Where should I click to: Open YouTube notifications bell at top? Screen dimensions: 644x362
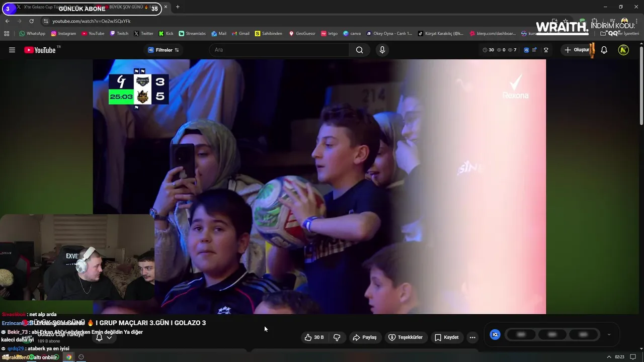604,50
